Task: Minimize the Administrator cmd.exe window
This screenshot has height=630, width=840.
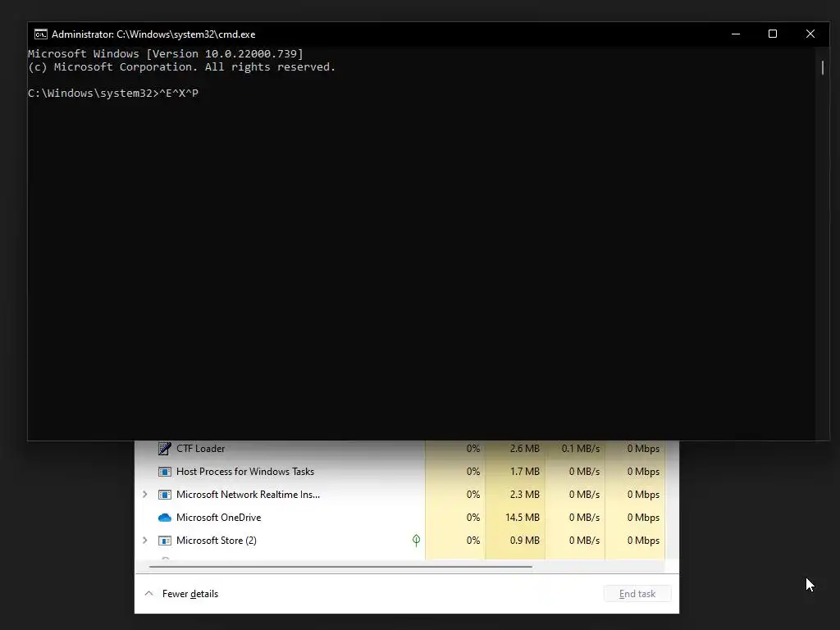Action: [x=736, y=34]
